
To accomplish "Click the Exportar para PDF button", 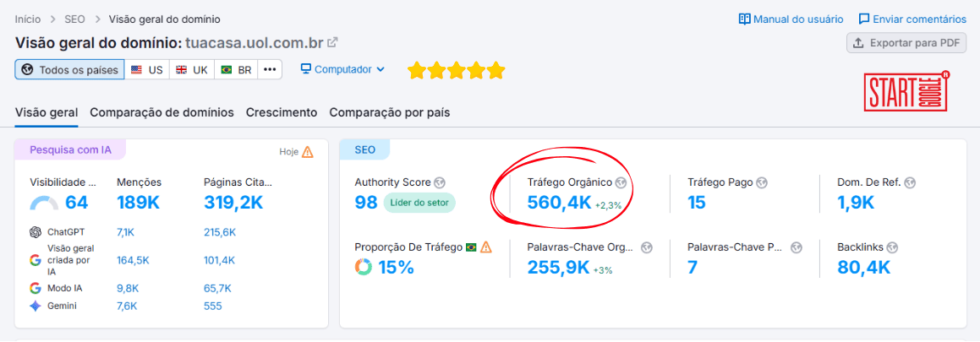I will tap(906, 43).
